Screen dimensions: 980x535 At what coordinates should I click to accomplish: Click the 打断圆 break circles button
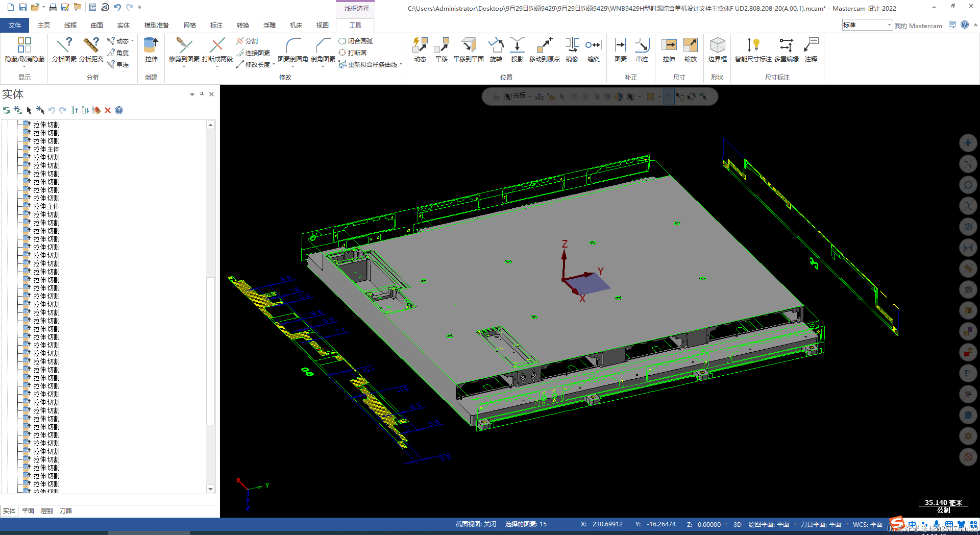pyautogui.click(x=353, y=53)
